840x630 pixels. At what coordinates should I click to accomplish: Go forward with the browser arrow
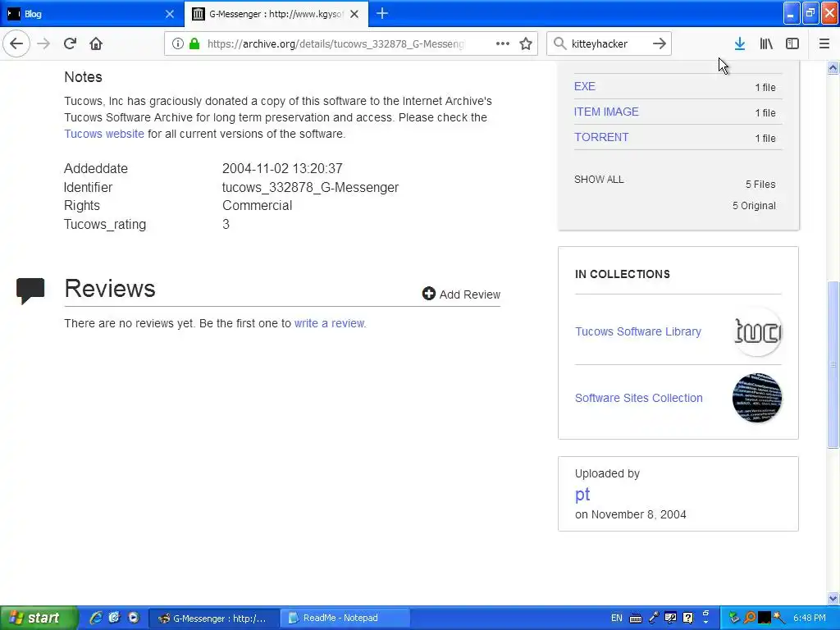click(x=43, y=43)
